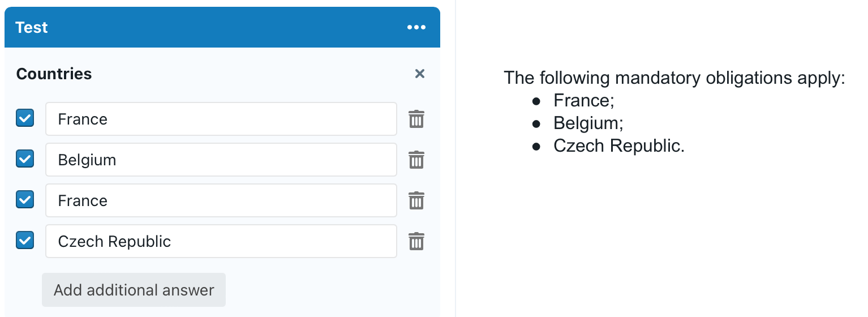Image resolution: width=868 pixels, height=317 pixels.
Task: Open the three-dot menu in Test header
Action: pos(416,27)
